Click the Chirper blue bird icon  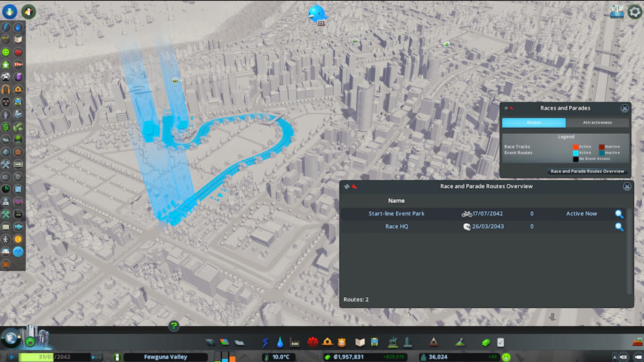(316, 14)
